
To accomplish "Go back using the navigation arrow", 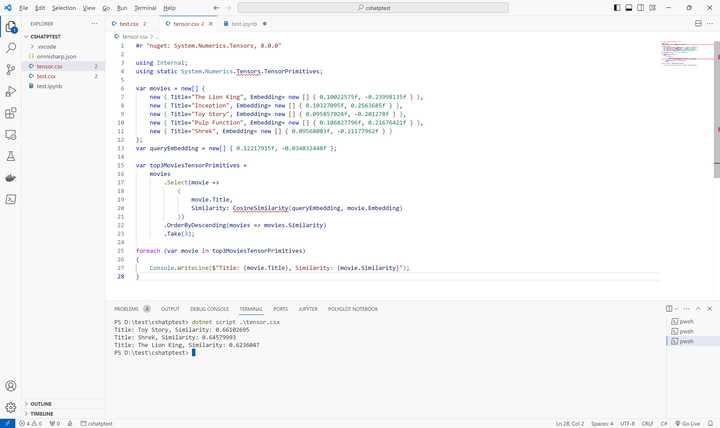I will click(x=216, y=8).
